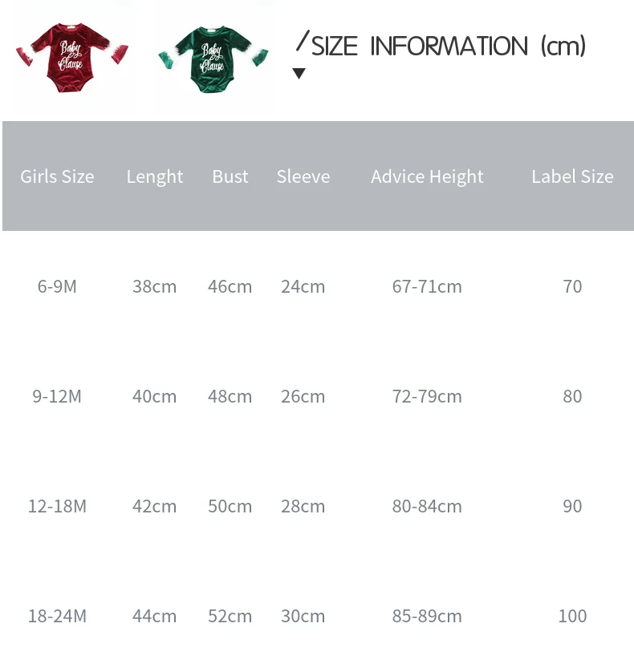The height and width of the screenshot is (672, 634).
Task: Click the 67-71cm advice height value
Action: [x=427, y=286]
